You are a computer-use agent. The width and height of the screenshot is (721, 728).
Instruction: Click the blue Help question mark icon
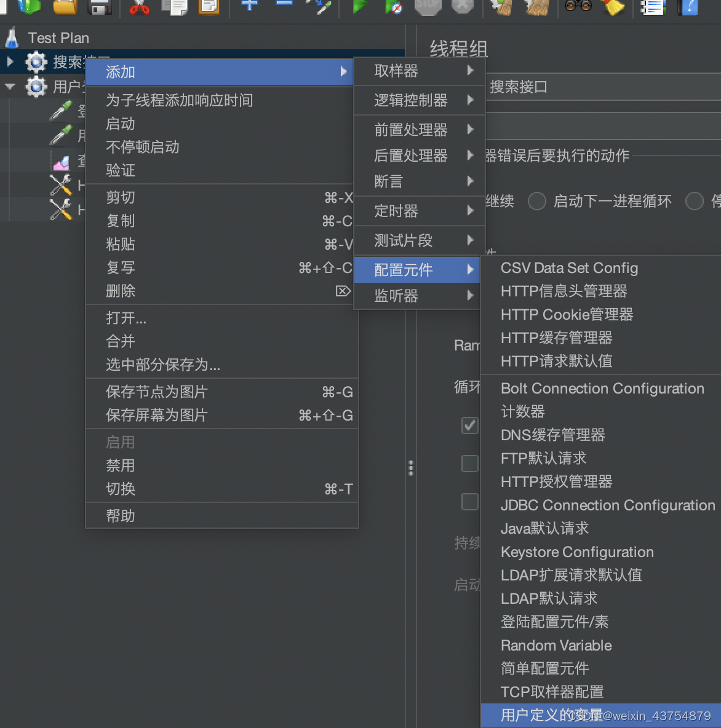(688, 7)
